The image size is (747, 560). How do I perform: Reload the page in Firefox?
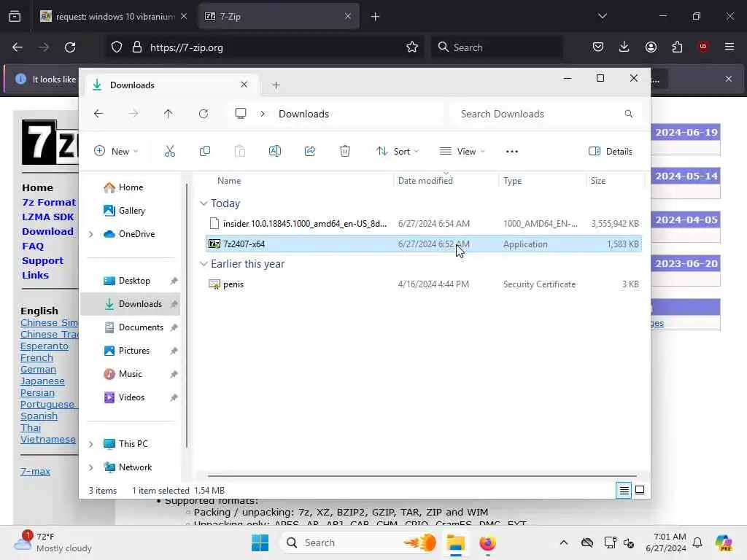tap(70, 47)
